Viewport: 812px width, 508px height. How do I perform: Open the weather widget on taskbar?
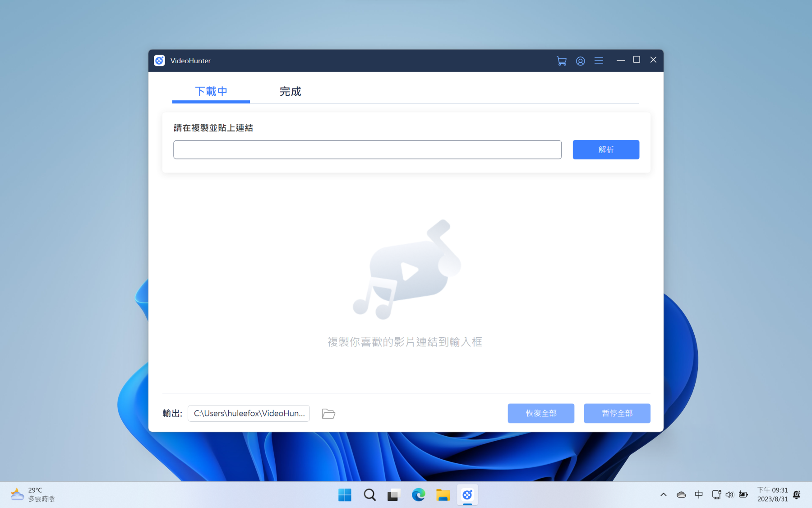[x=32, y=494]
